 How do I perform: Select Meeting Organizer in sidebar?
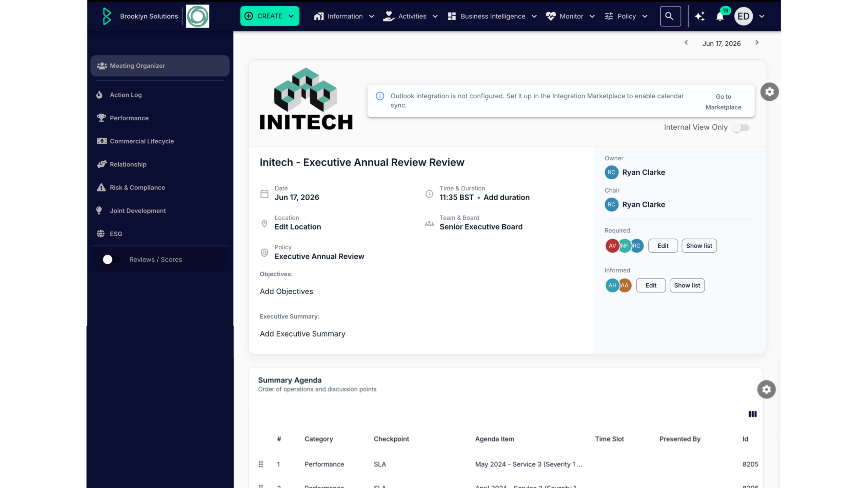[160, 66]
